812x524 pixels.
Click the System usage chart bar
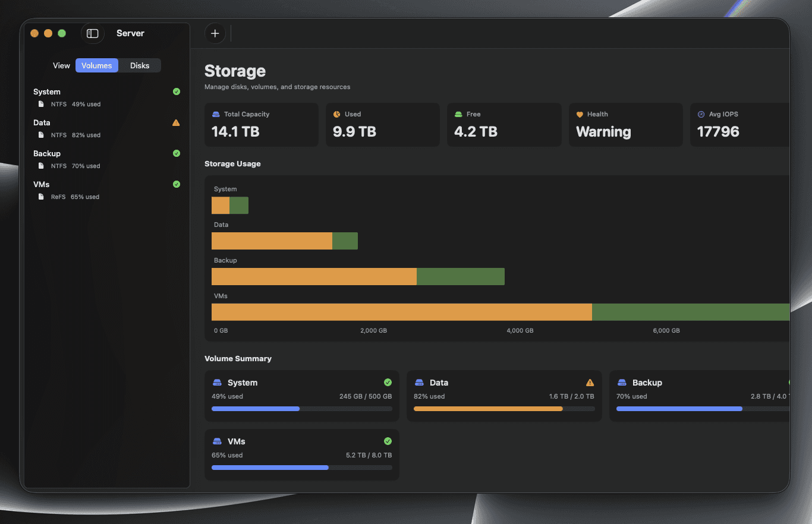click(230, 206)
